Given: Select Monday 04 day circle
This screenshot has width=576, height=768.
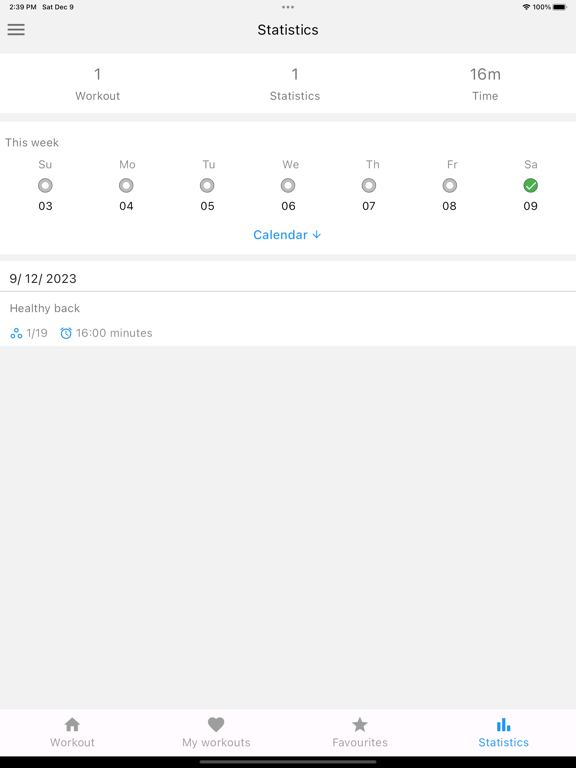Looking at the screenshot, I should click(x=126, y=186).
